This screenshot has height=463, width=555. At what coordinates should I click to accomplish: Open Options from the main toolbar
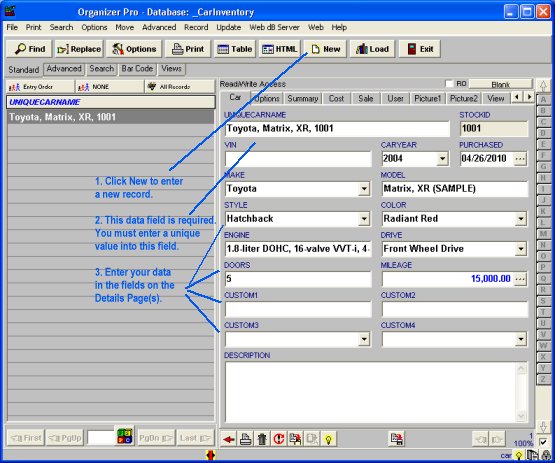pos(134,49)
